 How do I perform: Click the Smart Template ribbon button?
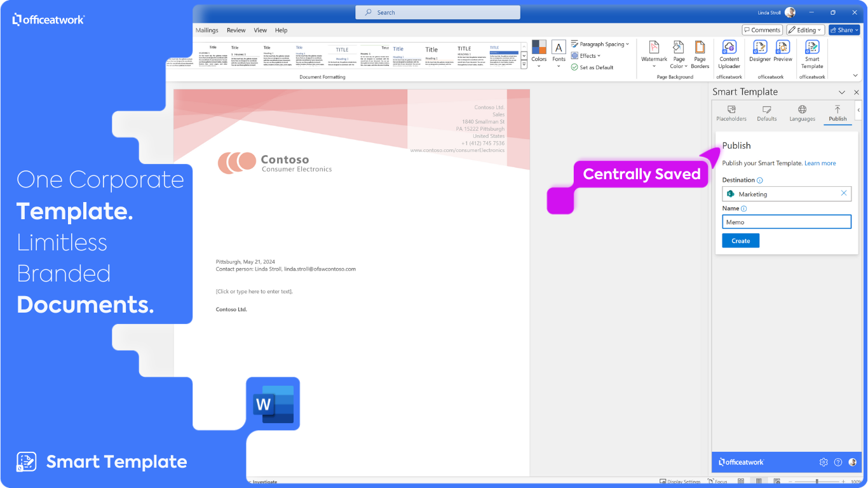[812, 55]
